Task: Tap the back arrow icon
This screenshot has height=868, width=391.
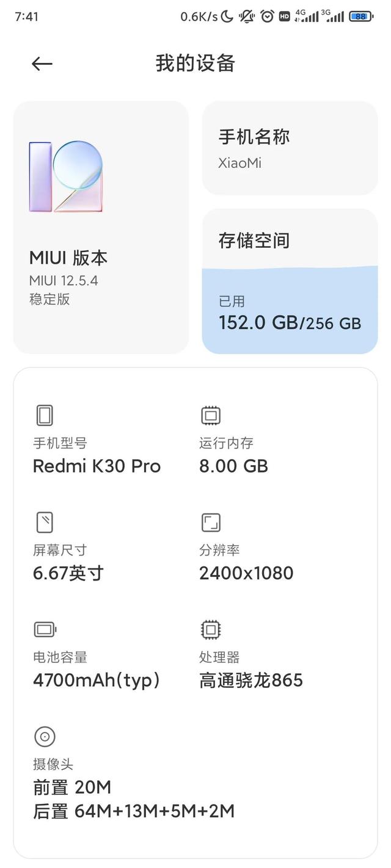Action: coord(42,63)
